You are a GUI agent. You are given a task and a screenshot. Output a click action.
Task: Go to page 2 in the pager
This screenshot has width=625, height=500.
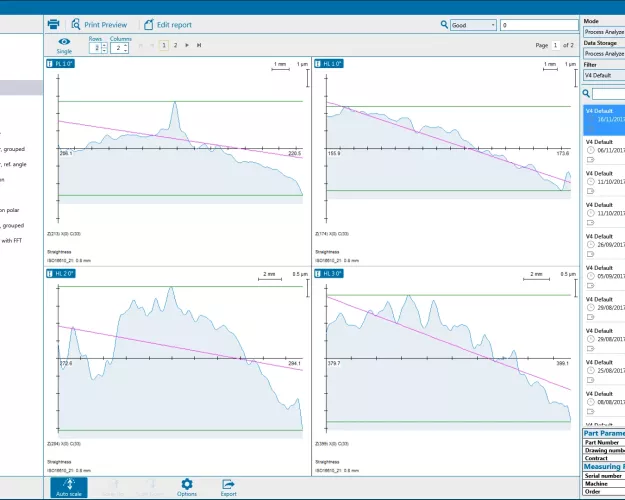coord(174,45)
